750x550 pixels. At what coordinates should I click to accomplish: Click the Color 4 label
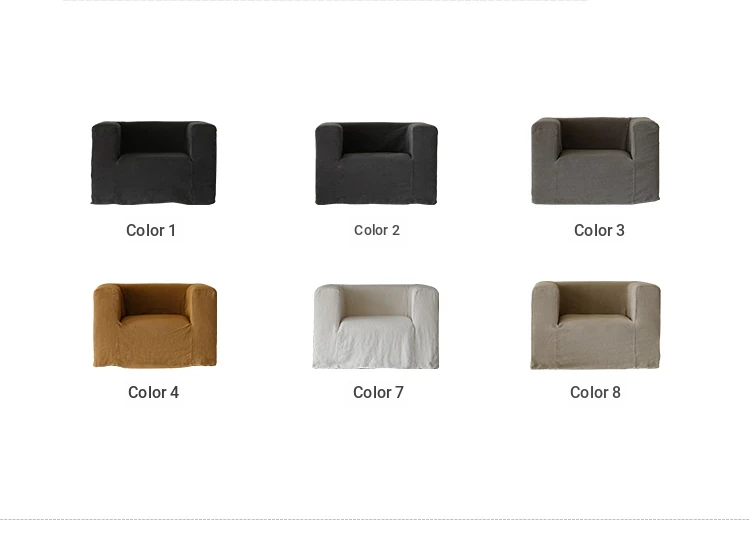[x=154, y=393]
